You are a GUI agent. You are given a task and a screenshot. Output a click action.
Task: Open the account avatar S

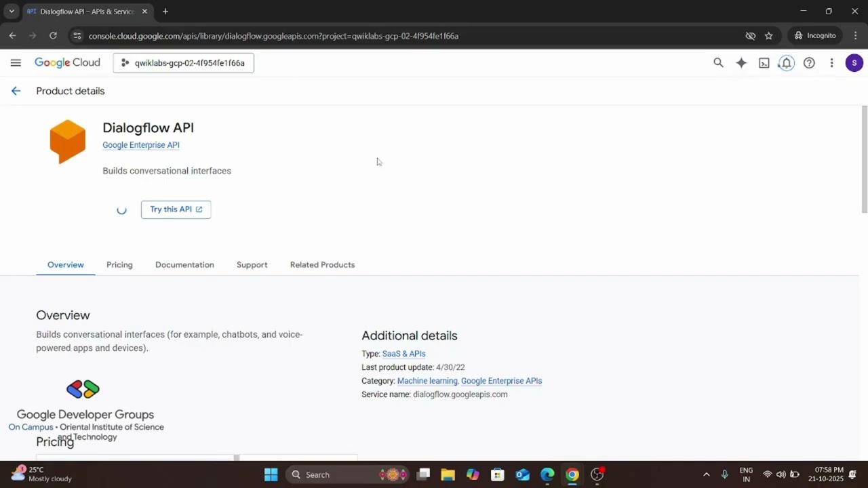click(854, 63)
